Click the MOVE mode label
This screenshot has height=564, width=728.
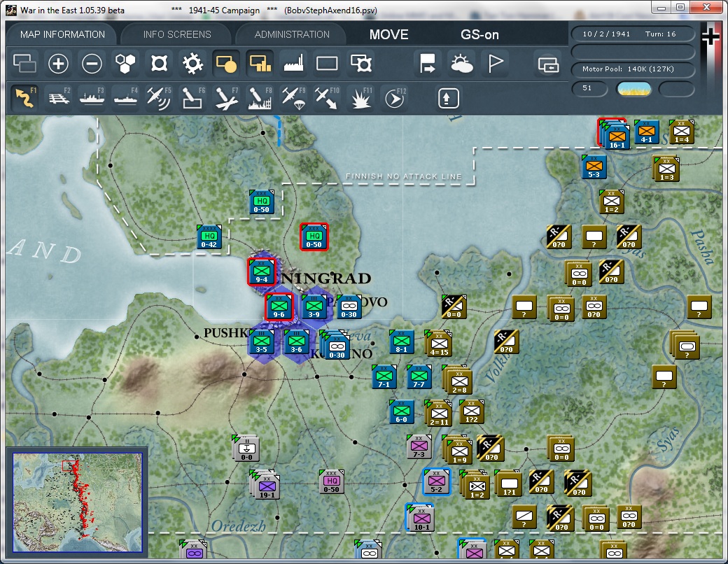point(388,34)
